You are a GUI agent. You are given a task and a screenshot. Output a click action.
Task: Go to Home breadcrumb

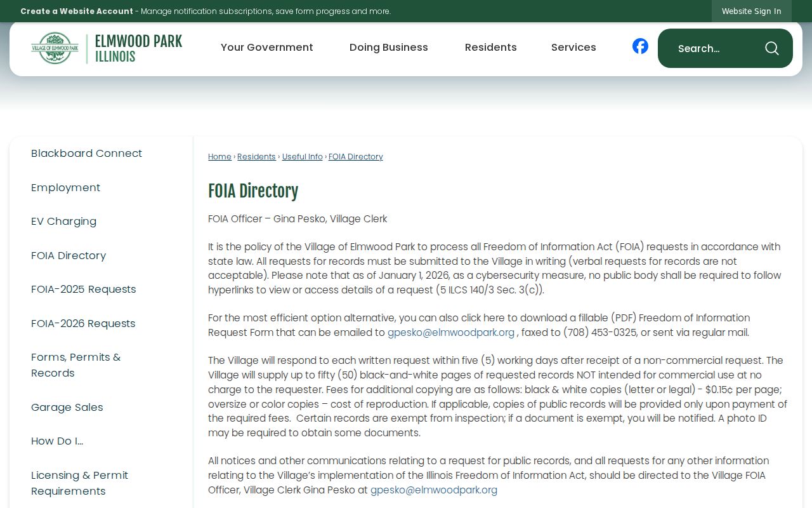click(219, 157)
